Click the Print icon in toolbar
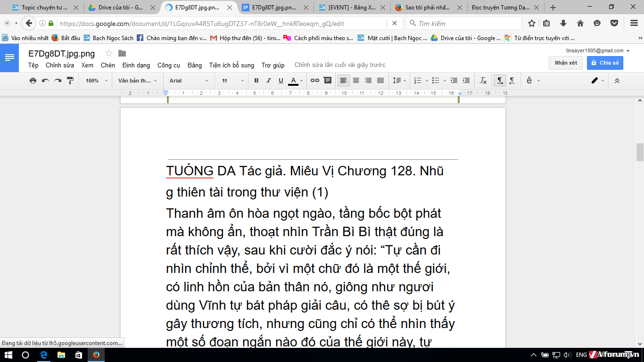Viewport: 644px width, 362px height. pos(33,81)
